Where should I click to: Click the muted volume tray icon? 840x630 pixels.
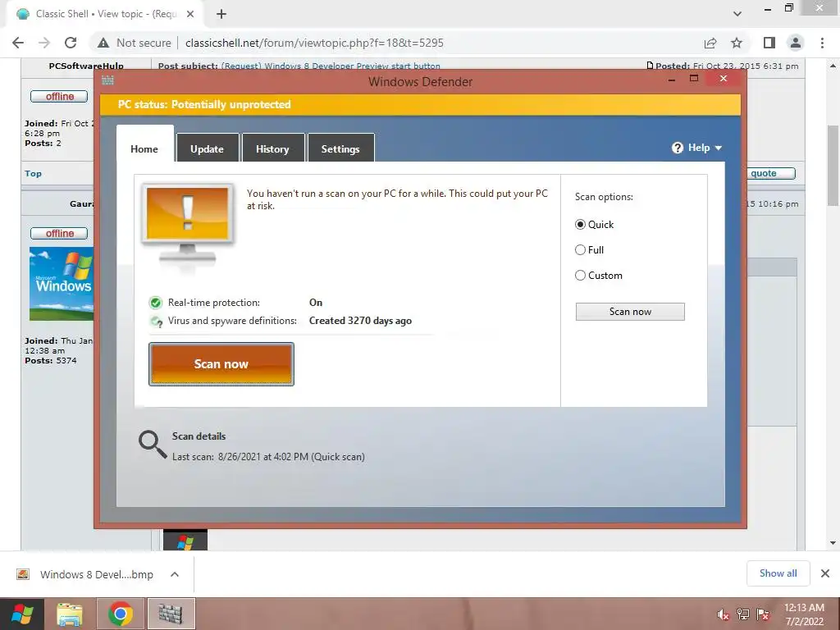coord(724,614)
